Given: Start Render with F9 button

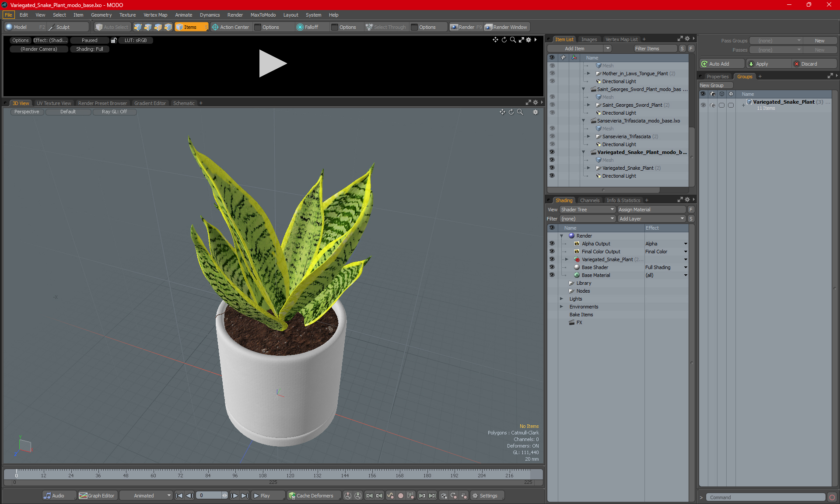Looking at the screenshot, I should click(466, 27).
